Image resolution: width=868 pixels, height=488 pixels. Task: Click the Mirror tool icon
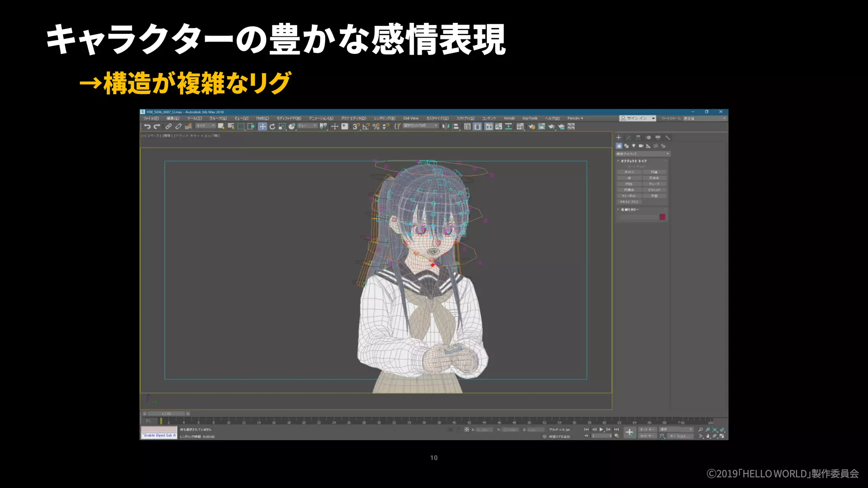(445, 126)
